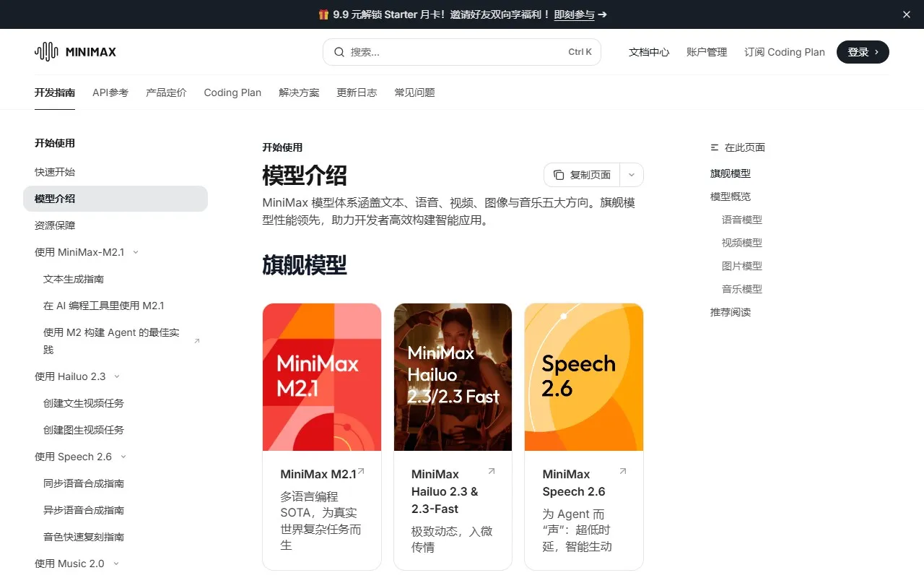Screen dimensions: 924x578
Task: Close the promotional banner
Action: pos(907,14)
